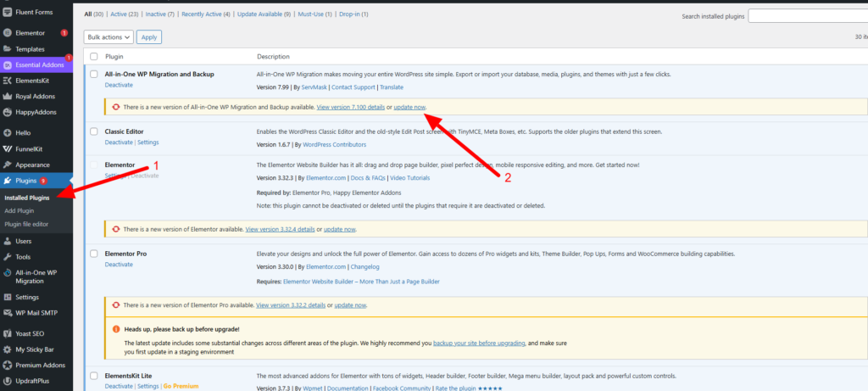
Task: Open Tools via the wrench icon
Action: [8, 257]
